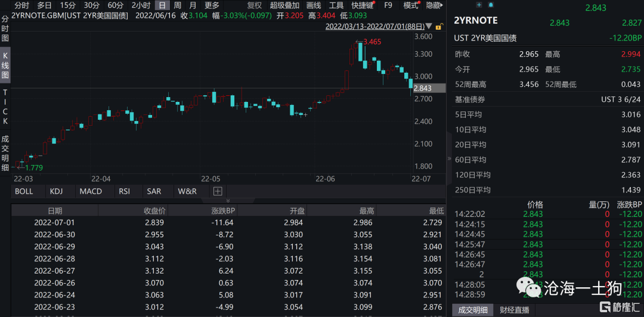The image size is (644, 317).
Task: Click the date range 2022/03/13-2022/07/01 link
Action: pos(374,27)
